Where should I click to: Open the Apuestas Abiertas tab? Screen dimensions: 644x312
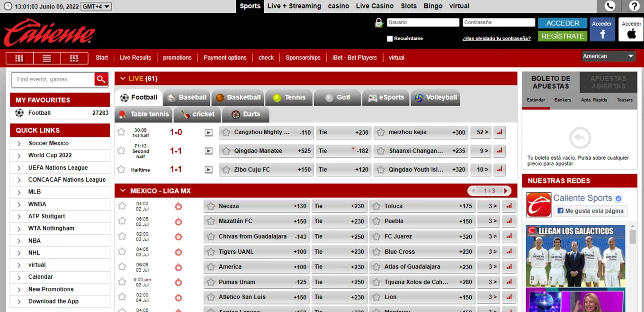[608, 83]
